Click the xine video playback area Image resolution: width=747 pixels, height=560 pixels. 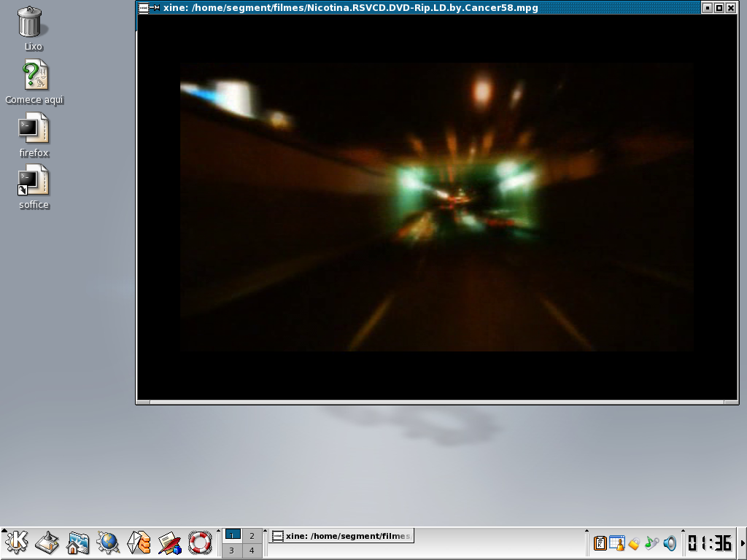[x=436, y=207]
